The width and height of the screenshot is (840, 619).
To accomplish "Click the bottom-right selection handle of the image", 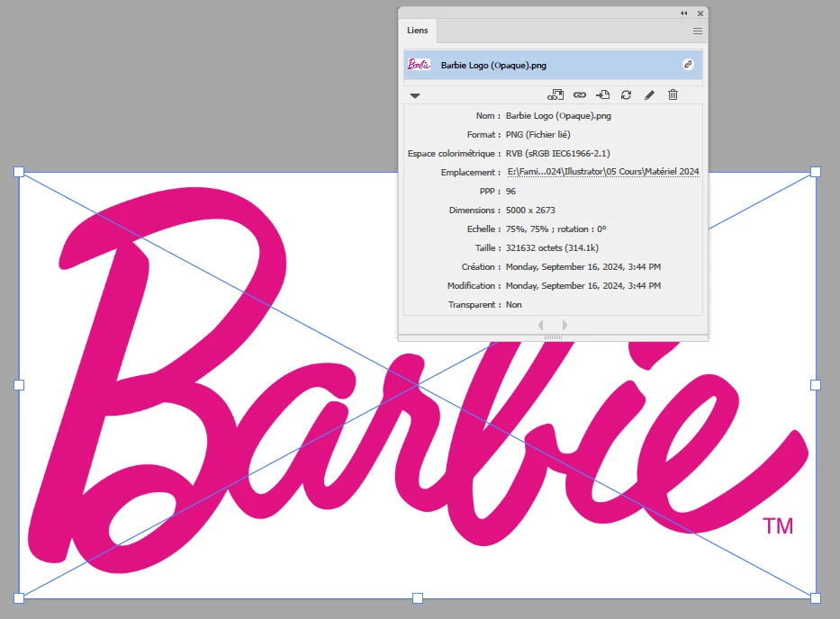I will point(816,598).
